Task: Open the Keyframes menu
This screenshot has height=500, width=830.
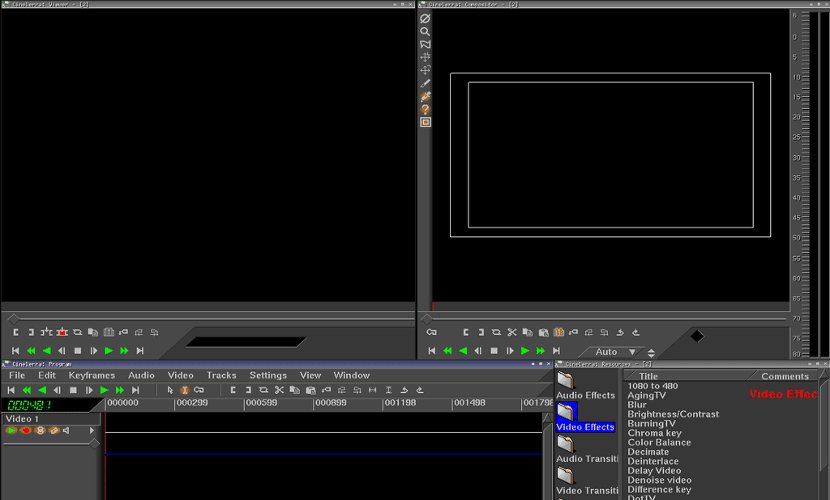Action: coord(91,375)
